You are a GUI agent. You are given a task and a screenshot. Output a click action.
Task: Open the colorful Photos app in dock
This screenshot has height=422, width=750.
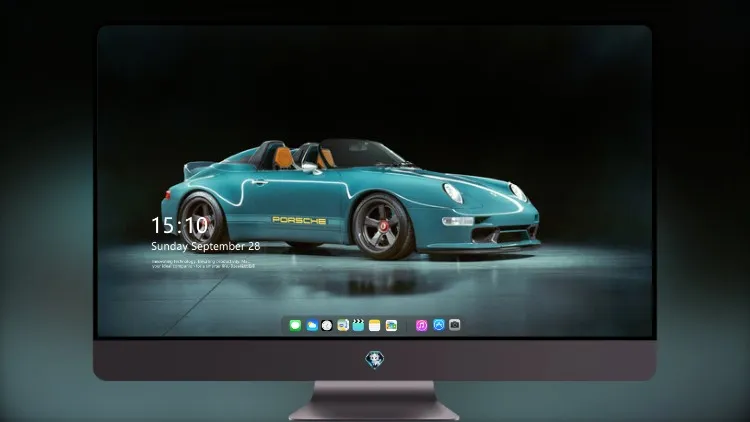coord(391,325)
